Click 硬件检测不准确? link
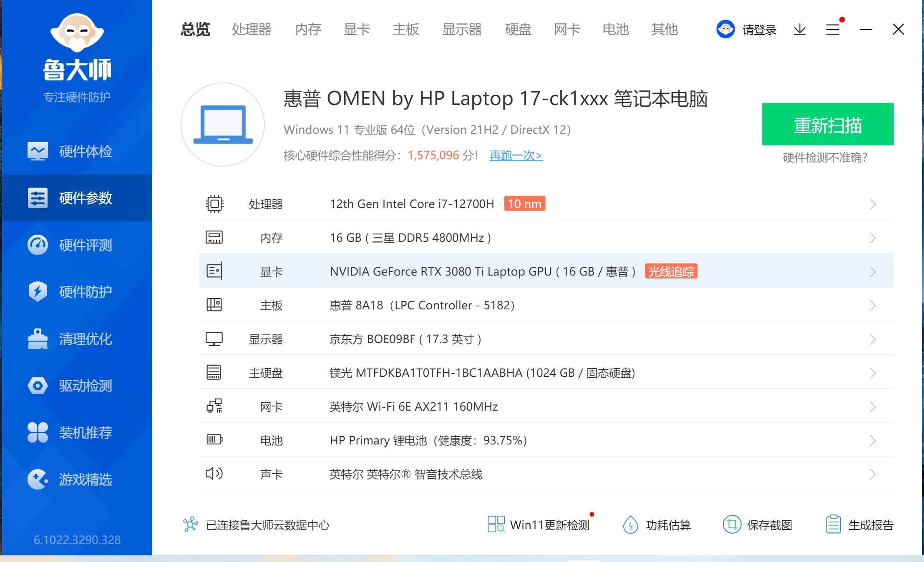The image size is (924, 562). (x=825, y=158)
